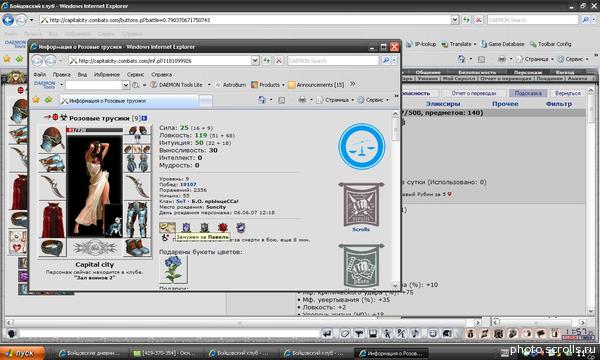
Task: Open the main browser address bar dropdown
Action: click(x=454, y=20)
